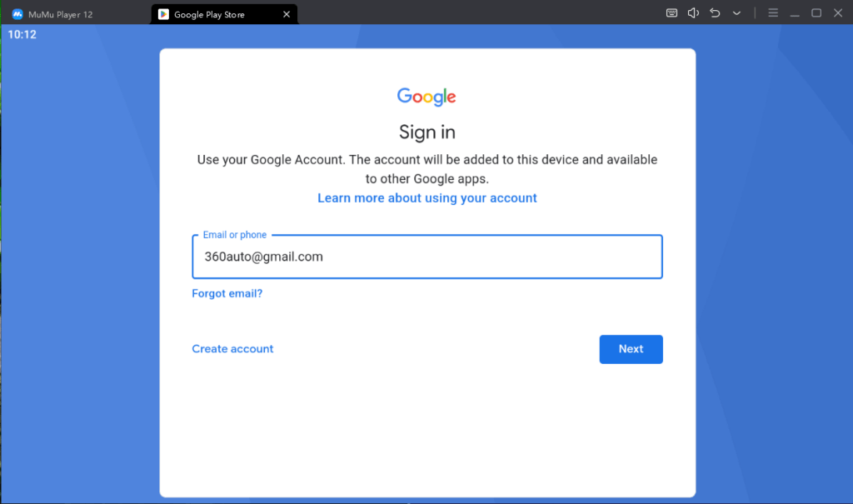Click the Email or phone field label
Screen dimensions: 853x504
[234, 235]
